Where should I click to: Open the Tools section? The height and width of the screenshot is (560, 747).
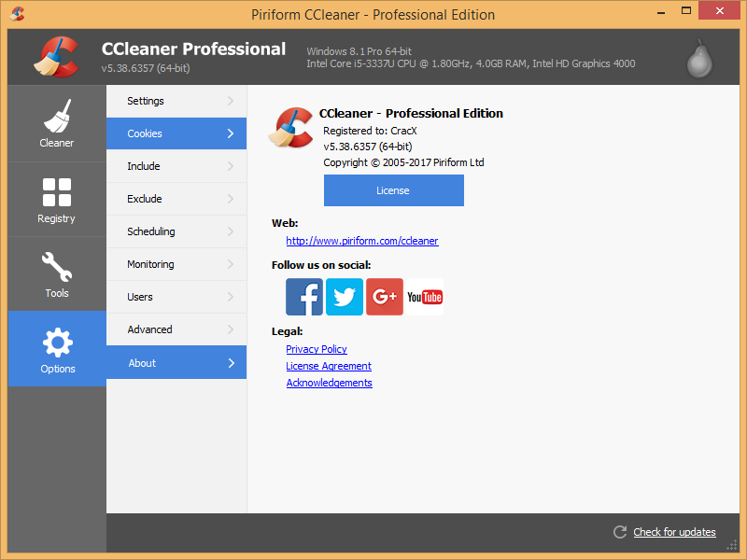pyautogui.click(x=57, y=273)
